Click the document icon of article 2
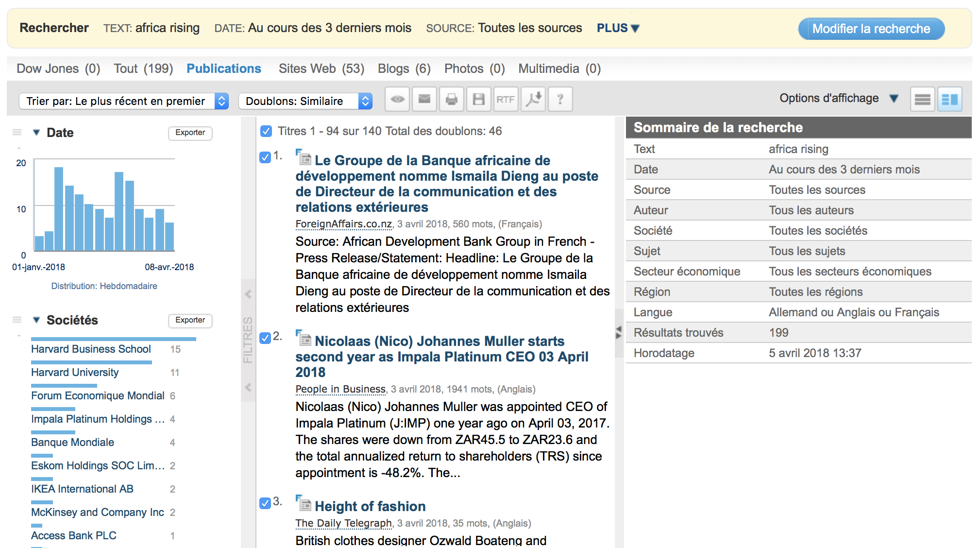Viewport: 980px width, 548px height. 304,339
